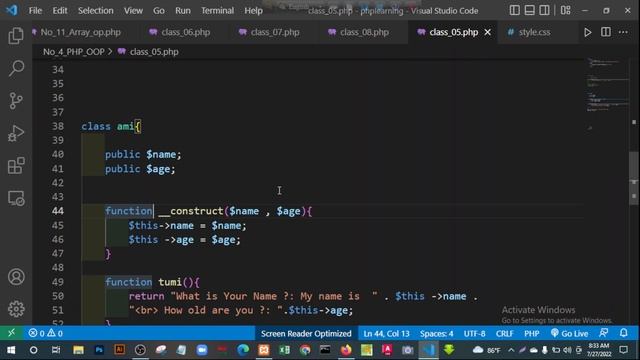Close the class_05.php tab
The width and height of the screenshot is (640, 360).
pyautogui.click(x=487, y=32)
